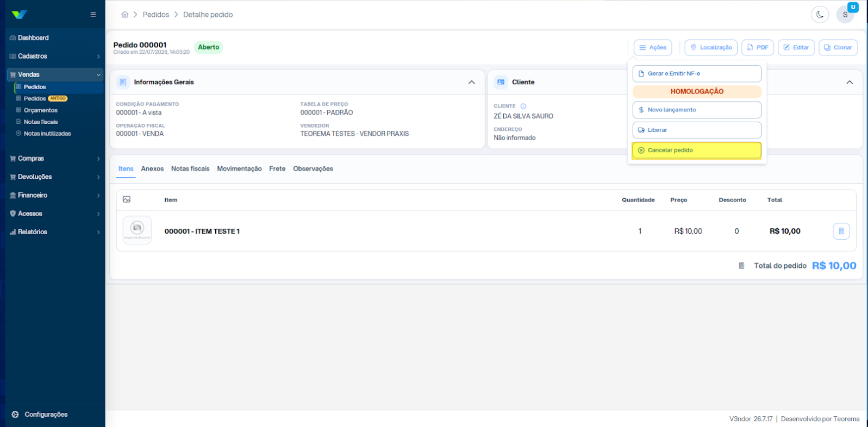Click ITEM TESTE 1 thumbnail image

click(x=137, y=230)
